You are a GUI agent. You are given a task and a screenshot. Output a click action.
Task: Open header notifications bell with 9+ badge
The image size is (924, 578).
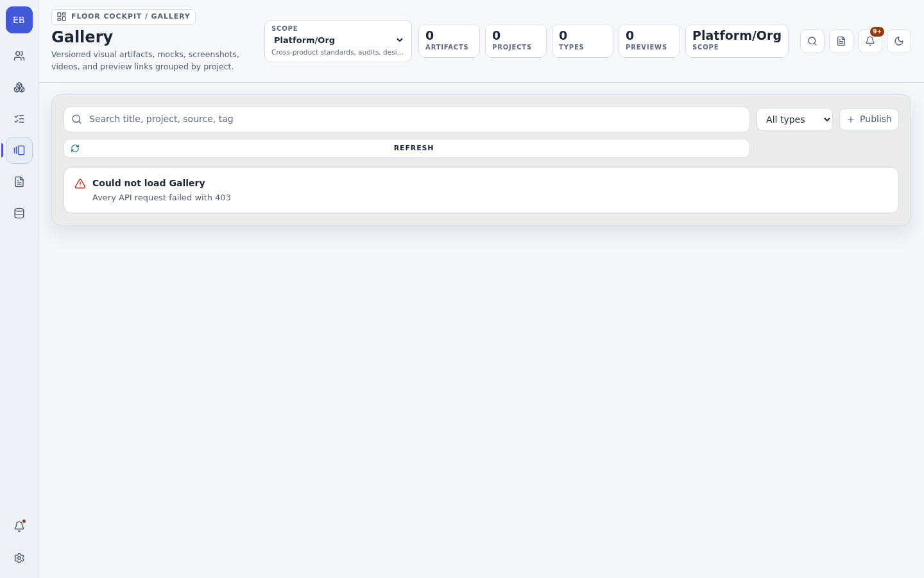870,41
